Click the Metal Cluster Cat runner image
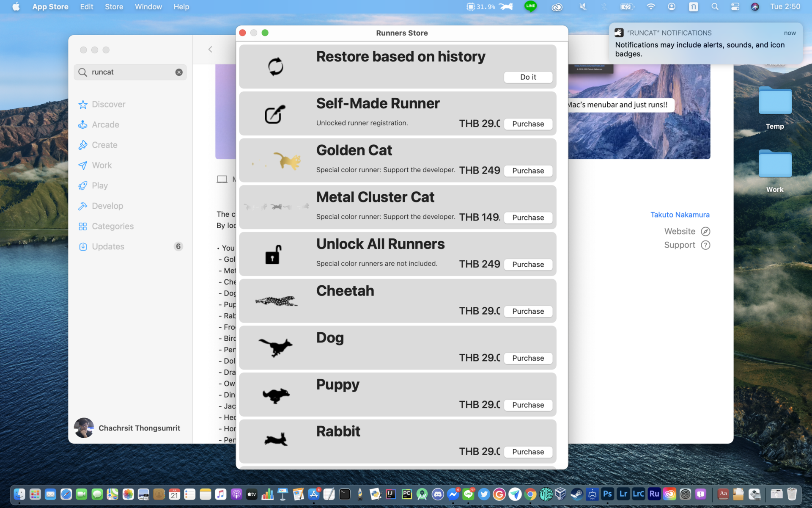The height and width of the screenshot is (508, 812). (276, 207)
